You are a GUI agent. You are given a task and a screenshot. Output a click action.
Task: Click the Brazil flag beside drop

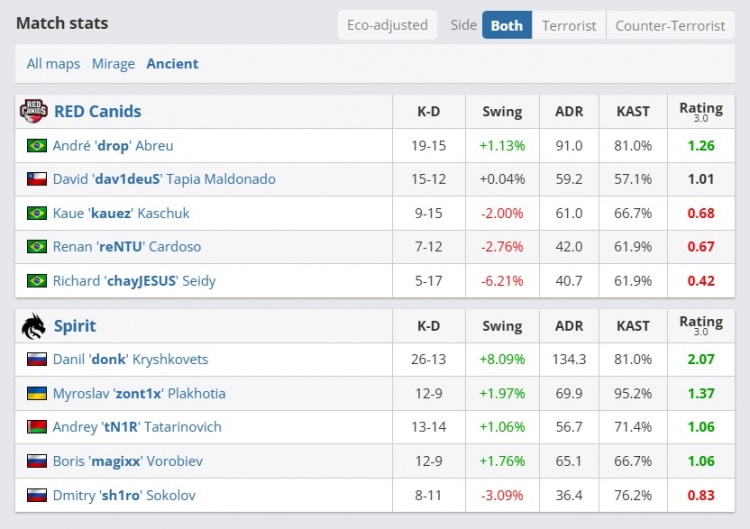[37, 145]
